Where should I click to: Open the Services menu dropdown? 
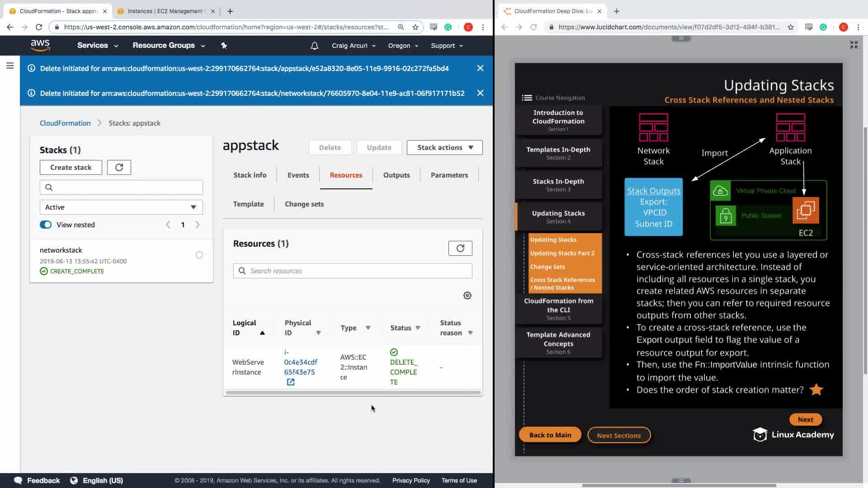(x=97, y=46)
